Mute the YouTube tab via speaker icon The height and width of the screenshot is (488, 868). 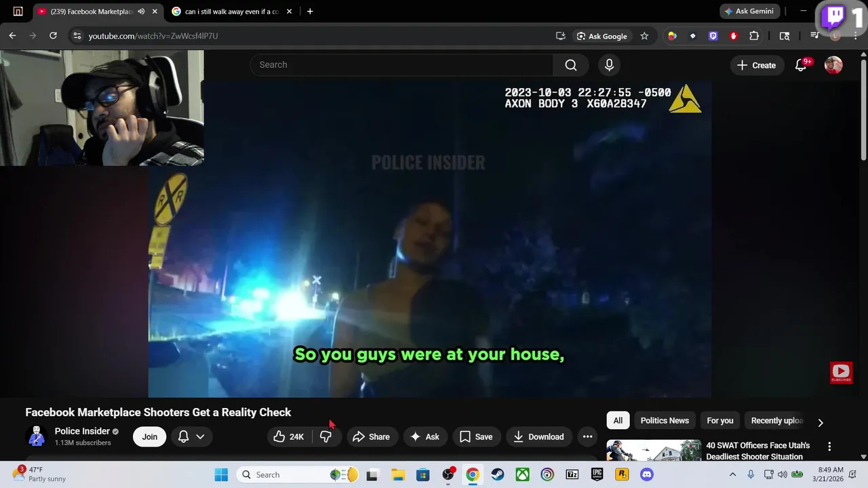[141, 12]
